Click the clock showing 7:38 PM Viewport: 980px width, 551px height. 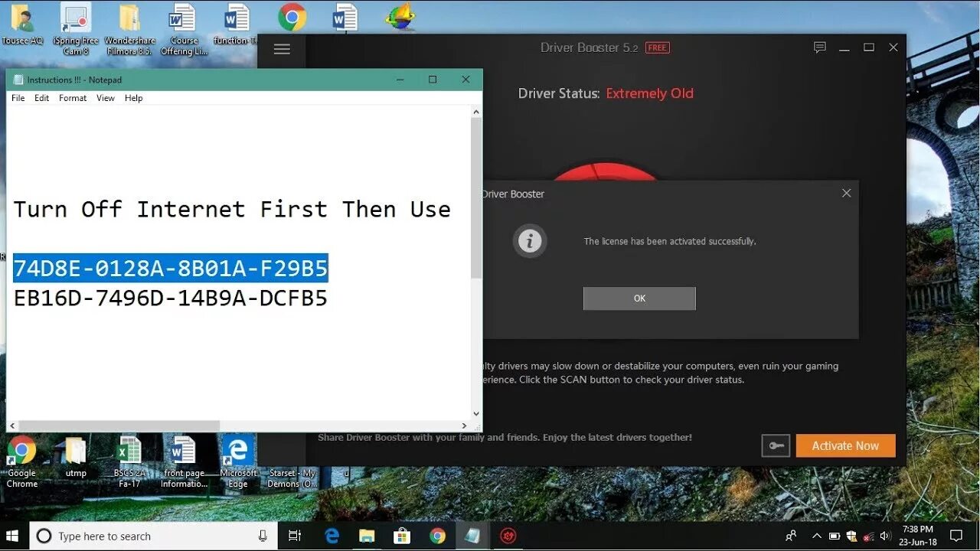[918, 530]
